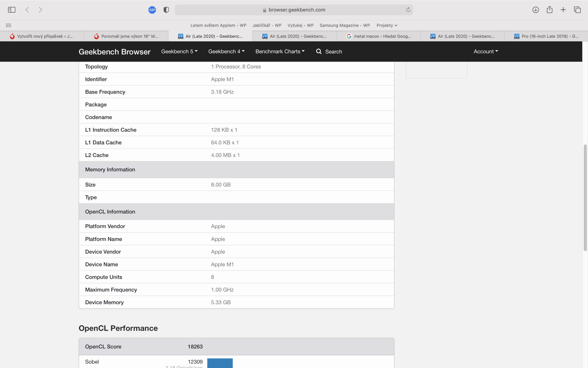The width and height of the screenshot is (588, 368).
Task: Select memory Size value 8.00 GB
Action: (221, 184)
